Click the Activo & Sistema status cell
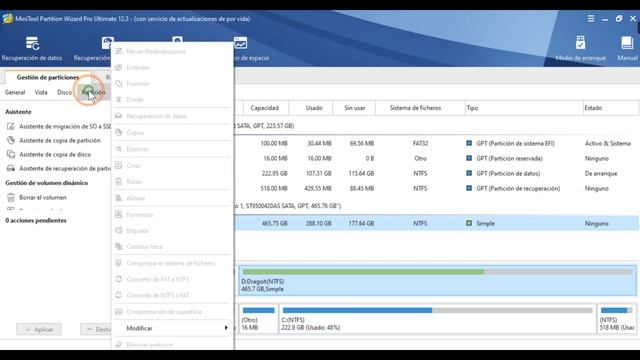The image size is (640, 360). click(x=607, y=143)
